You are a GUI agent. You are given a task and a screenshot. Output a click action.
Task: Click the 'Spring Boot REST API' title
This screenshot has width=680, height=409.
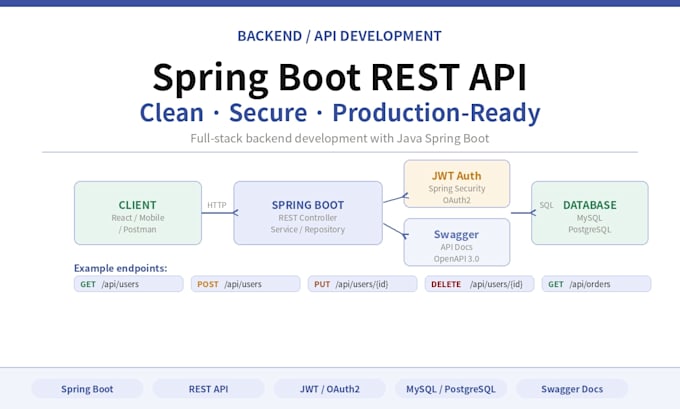[x=340, y=77]
